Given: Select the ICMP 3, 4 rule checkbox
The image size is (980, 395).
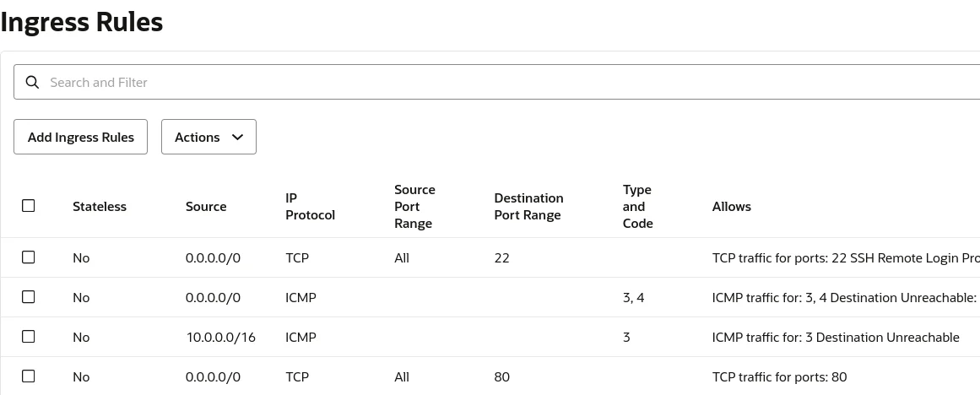Looking at the screenshot, I should [x=29, y=297].
